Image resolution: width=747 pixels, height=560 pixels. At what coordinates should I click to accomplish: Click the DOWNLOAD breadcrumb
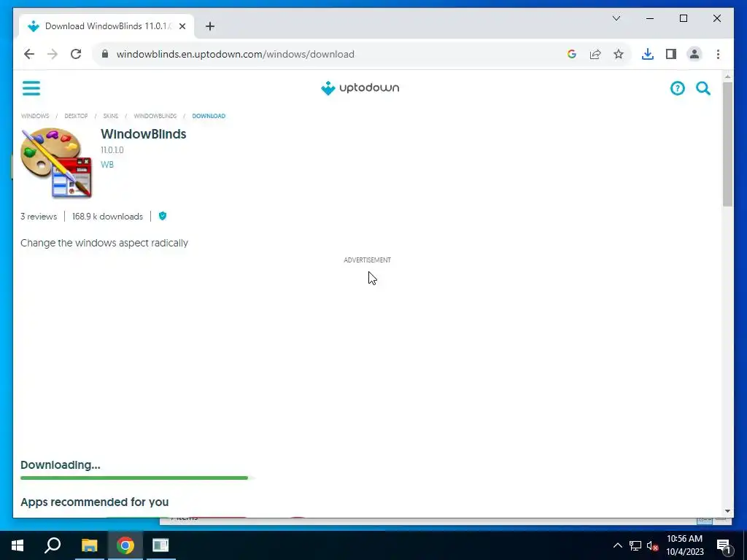pyautogui.click(x=209, y=116)
